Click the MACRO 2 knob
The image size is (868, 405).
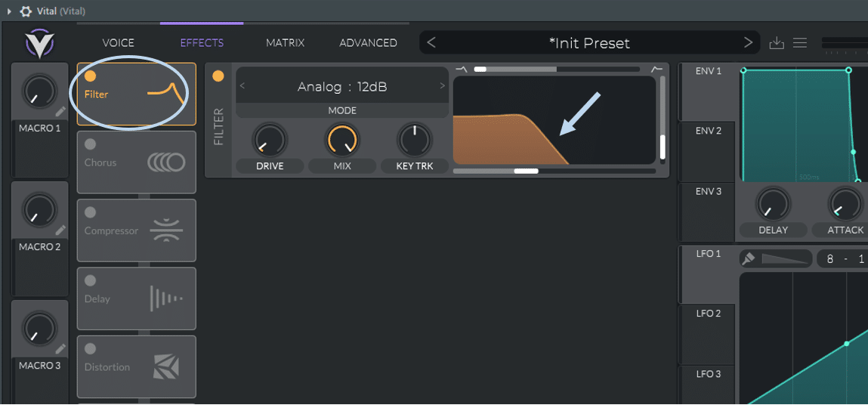click(x=39, y=210)
